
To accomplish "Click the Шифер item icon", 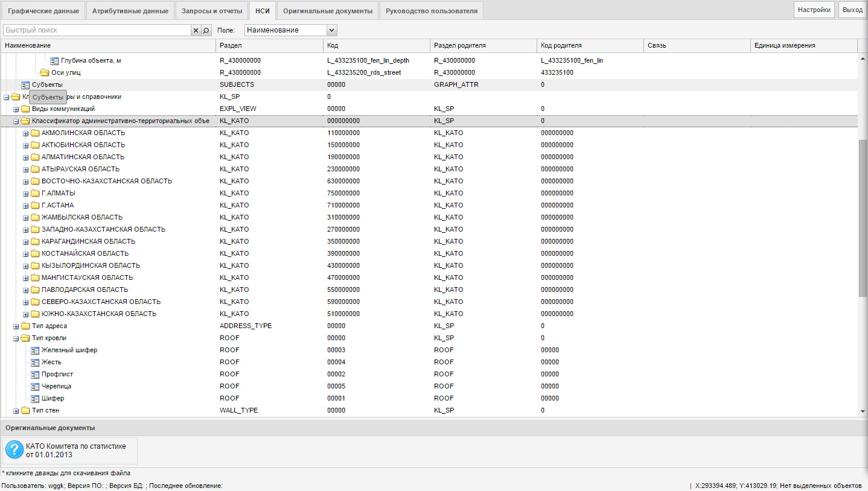I will (35, 398).
